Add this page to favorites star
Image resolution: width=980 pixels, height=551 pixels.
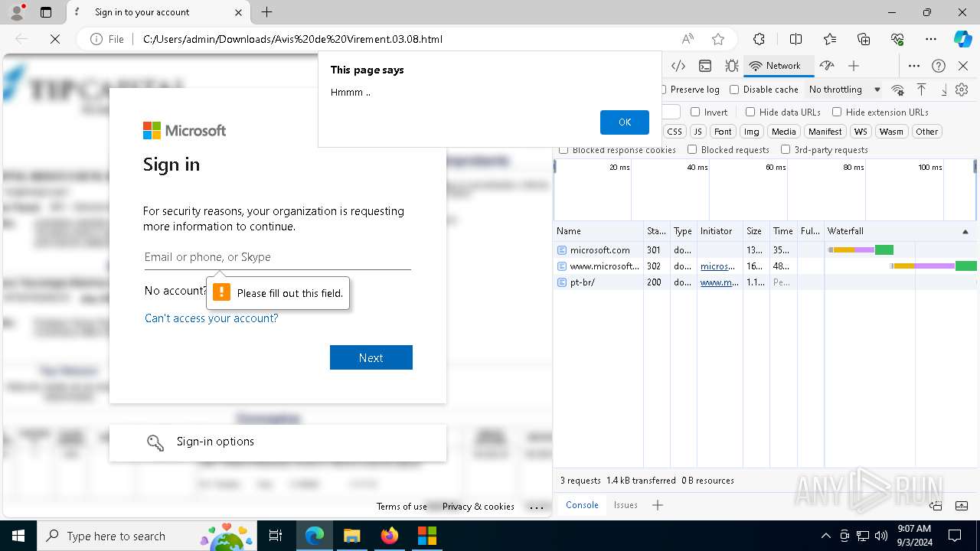[717, 39]
